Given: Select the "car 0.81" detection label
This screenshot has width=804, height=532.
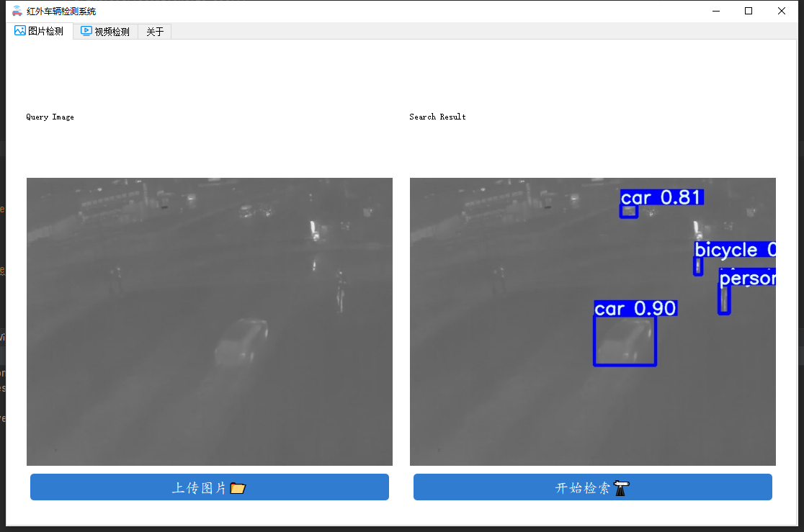Looking at the screenshot, I should pos(661,197).
